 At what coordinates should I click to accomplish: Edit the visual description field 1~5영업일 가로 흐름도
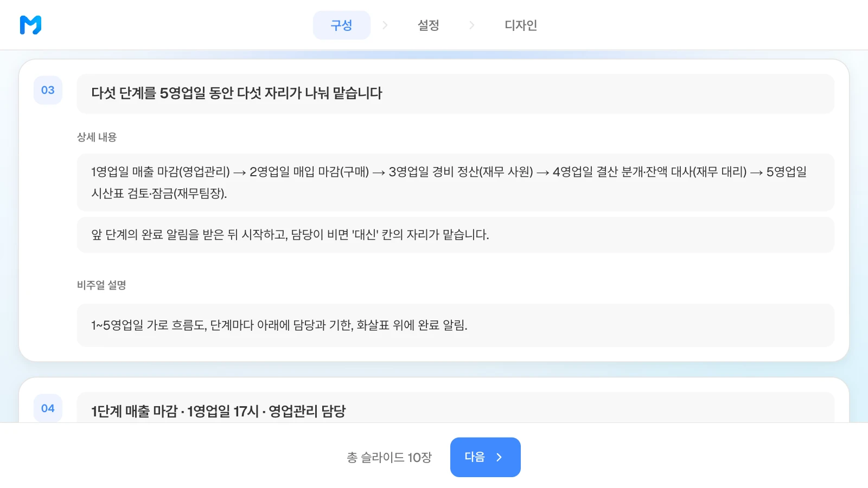pos(455,325)
